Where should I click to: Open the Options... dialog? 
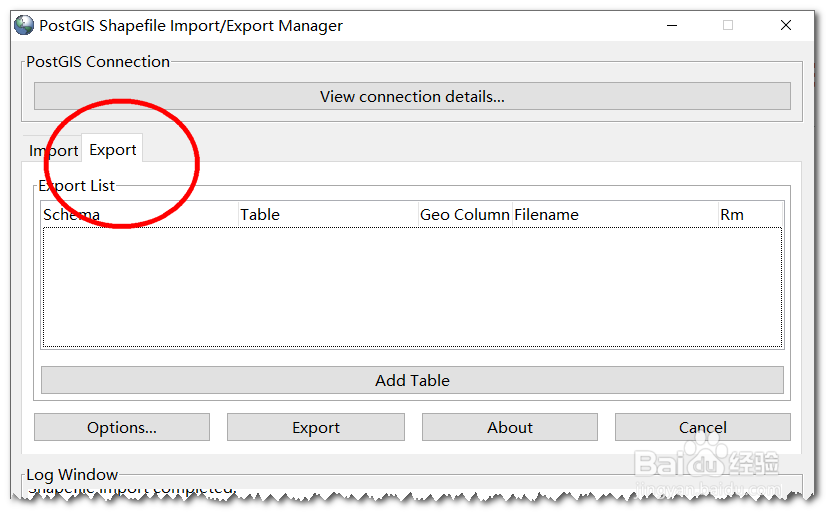[122, 427]
